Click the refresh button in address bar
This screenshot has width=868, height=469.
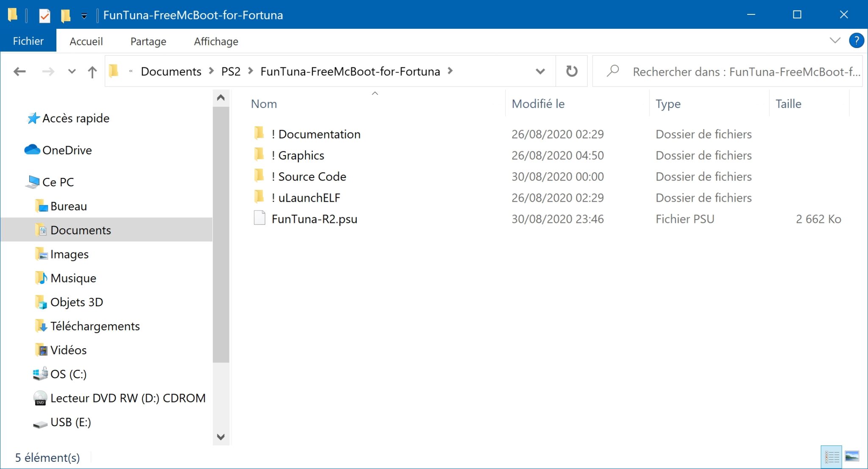click(572, 71)
